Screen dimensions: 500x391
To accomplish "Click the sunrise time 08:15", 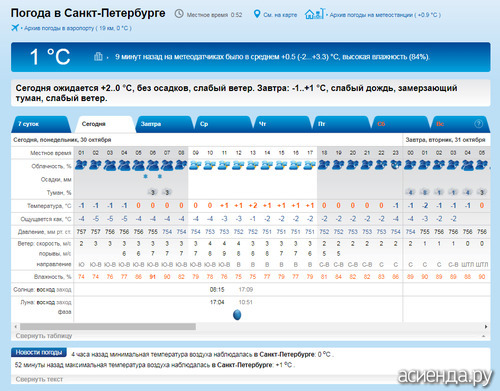I will [217, 289].
